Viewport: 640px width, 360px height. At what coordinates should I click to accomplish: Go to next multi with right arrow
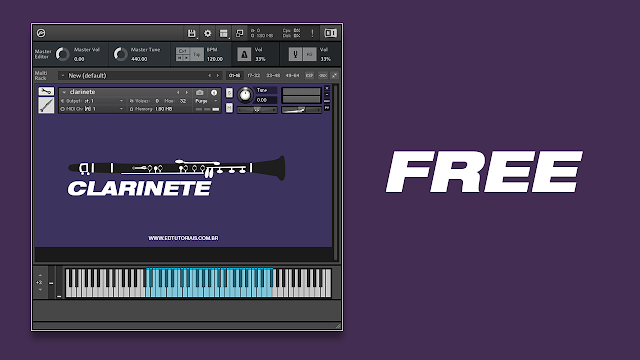(x=218, y=76)
